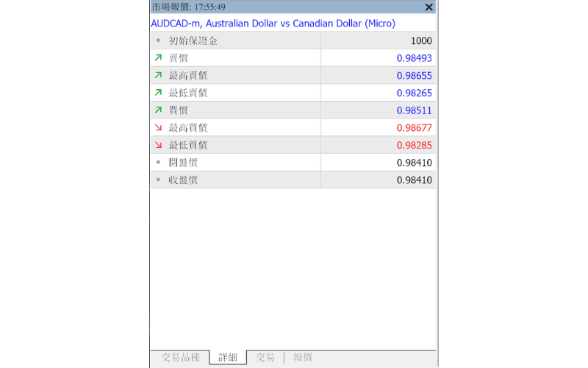Select the 初始保證金 label
This screenshot has width=588, height=368.
click(193, 40)
